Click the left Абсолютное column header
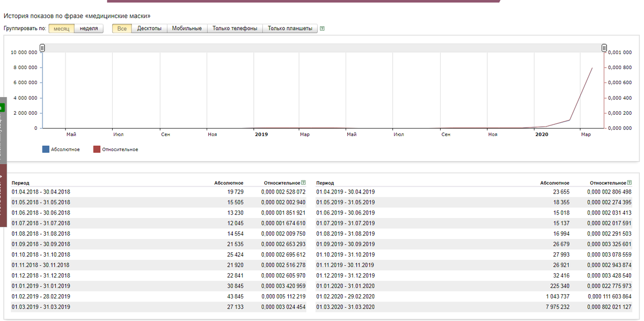 [229, 183]
